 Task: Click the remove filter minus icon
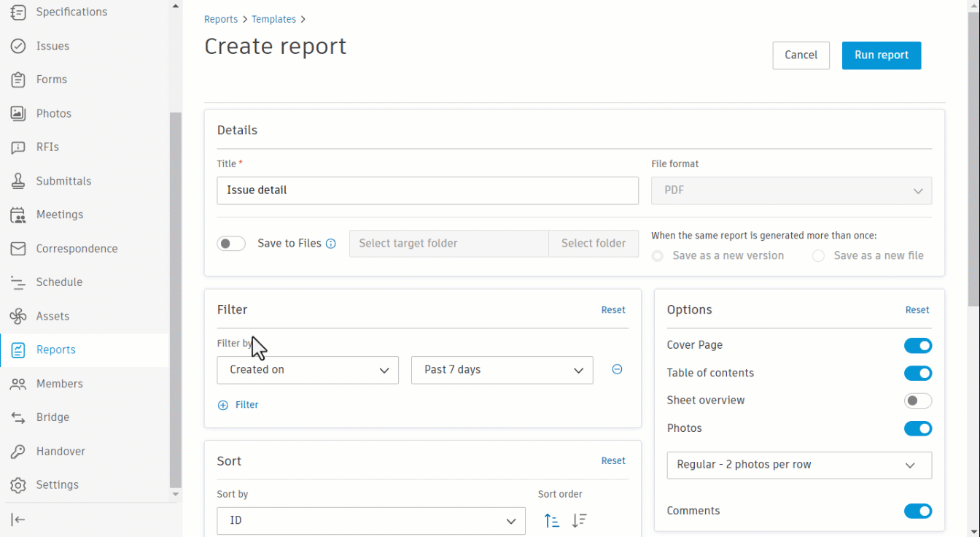pyautogui.click(x=617, y=370)
